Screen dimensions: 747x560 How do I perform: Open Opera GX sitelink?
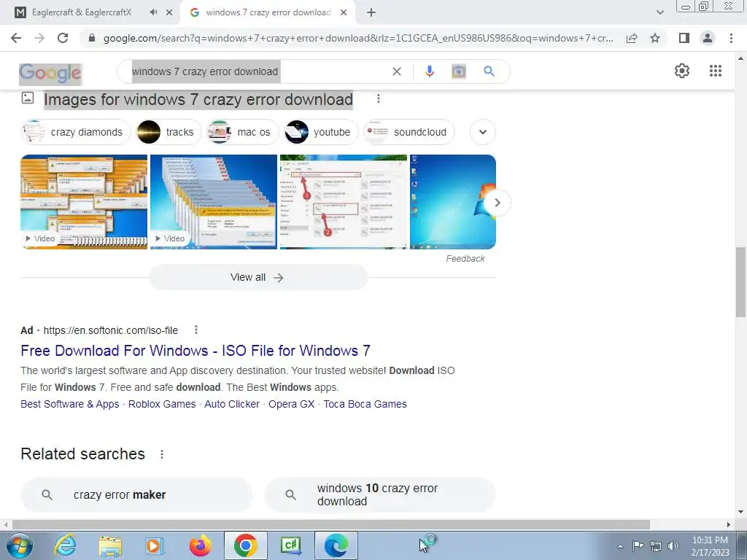(292, 404)
